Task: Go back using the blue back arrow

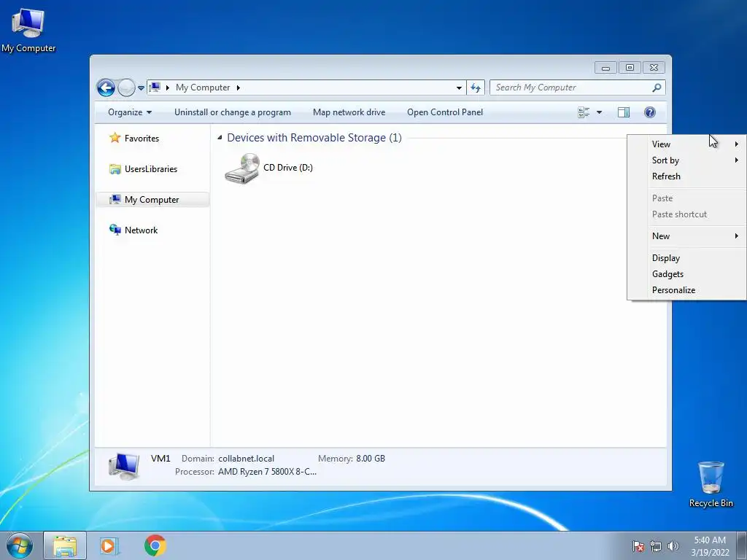Action: tap(106, 87)
